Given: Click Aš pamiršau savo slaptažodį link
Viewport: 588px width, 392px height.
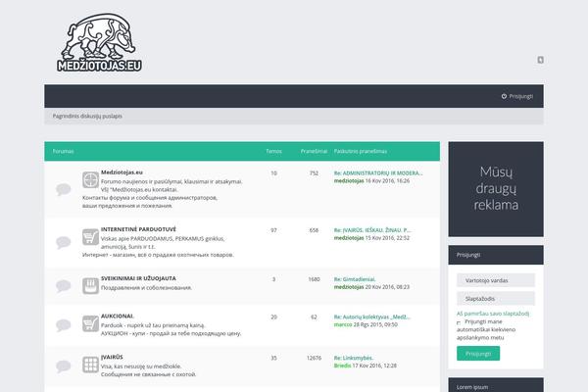Looking at the screenshot, I should pos(493,314).
